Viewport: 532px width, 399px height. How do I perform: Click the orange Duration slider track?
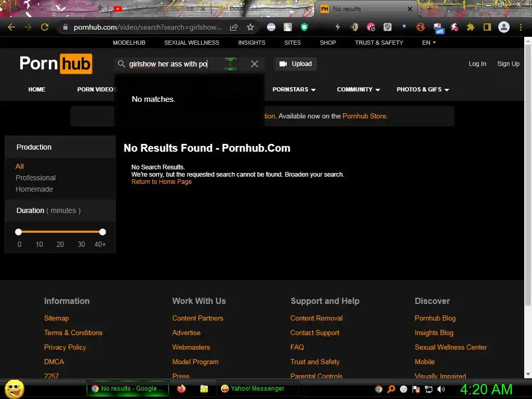[60, 232]
